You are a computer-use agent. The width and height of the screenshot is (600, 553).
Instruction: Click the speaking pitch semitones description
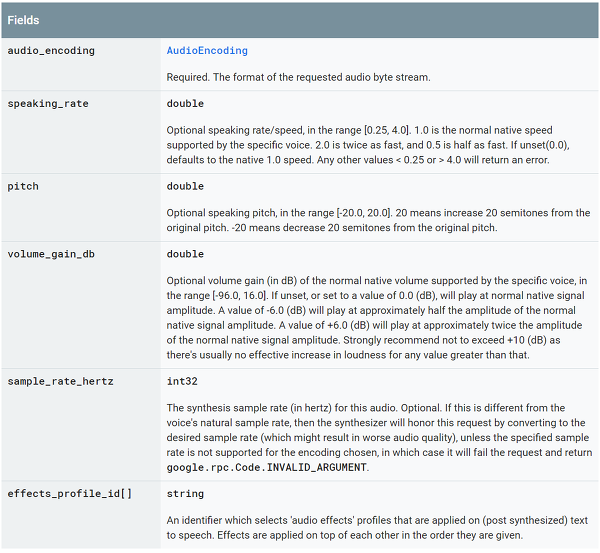378,220
